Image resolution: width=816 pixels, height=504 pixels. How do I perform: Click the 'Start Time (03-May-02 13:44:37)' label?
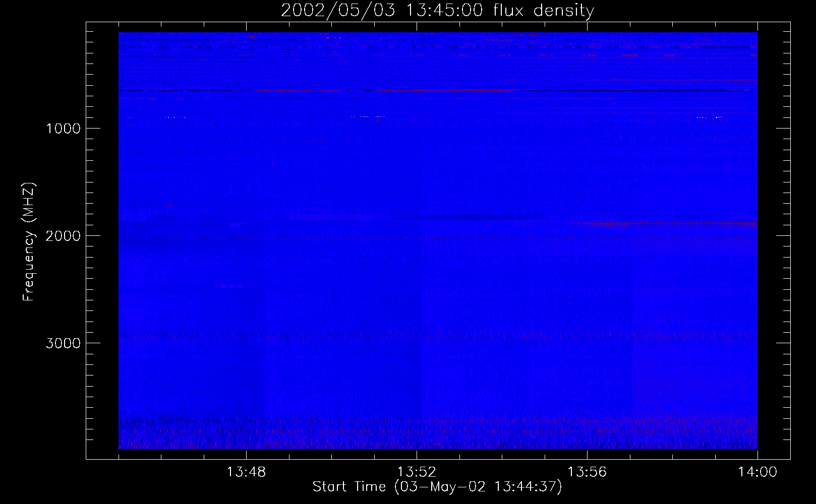pyautogui.click(x=437, y=487)
